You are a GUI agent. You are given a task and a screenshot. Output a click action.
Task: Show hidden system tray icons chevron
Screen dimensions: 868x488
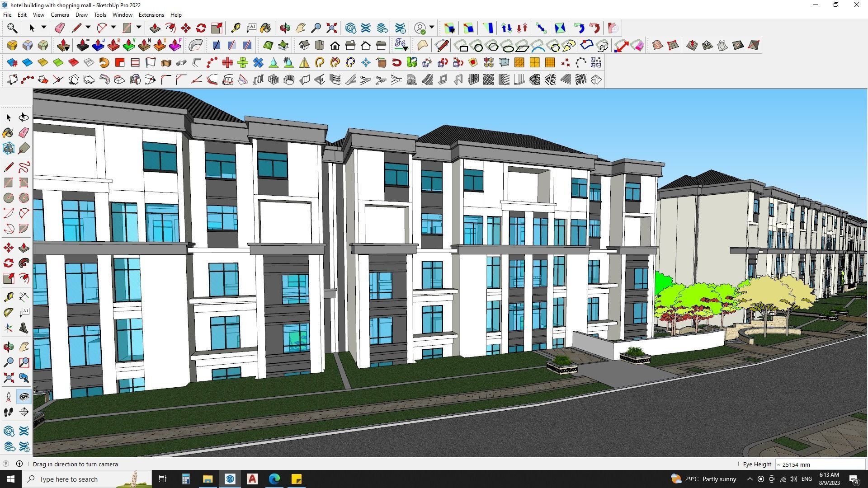[750, 479]
